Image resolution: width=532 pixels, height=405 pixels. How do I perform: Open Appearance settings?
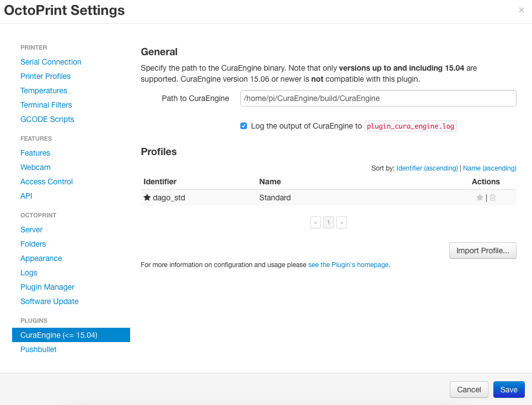(41, 258)
